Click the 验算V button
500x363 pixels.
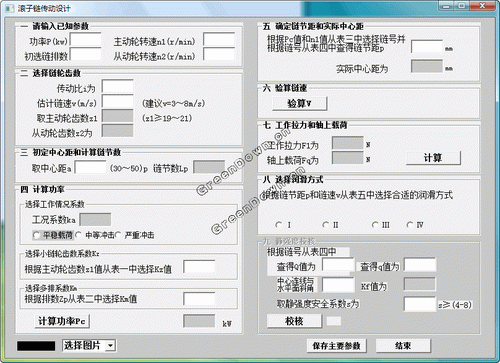click(x=299, y=103)
